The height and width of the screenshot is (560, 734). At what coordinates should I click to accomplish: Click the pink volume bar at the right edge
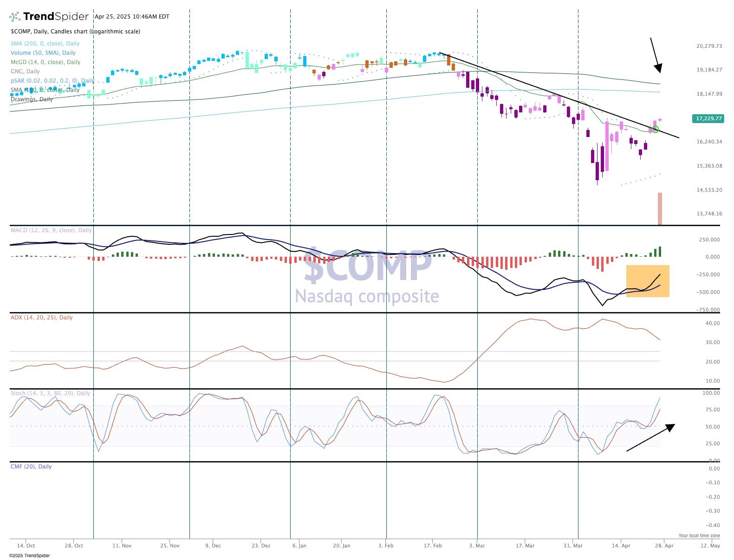(x=660, y=208)
